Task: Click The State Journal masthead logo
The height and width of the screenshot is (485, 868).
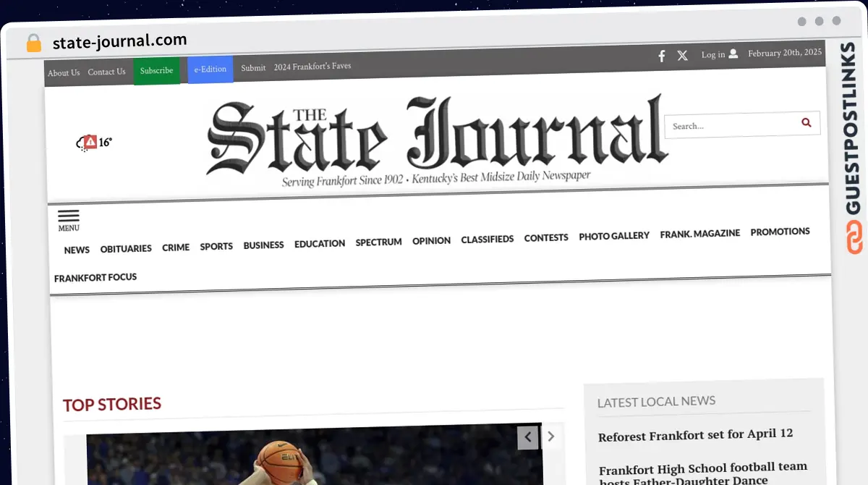Action: tap(436, 139)
